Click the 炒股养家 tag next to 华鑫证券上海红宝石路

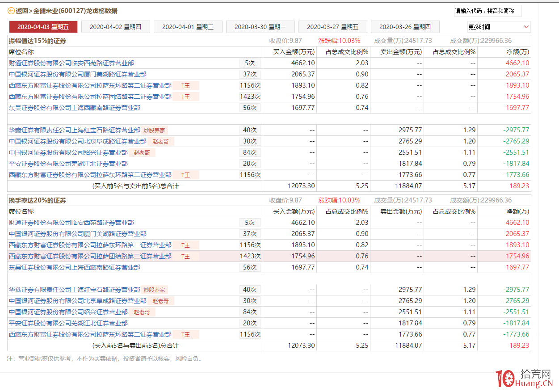click(154, 130)
